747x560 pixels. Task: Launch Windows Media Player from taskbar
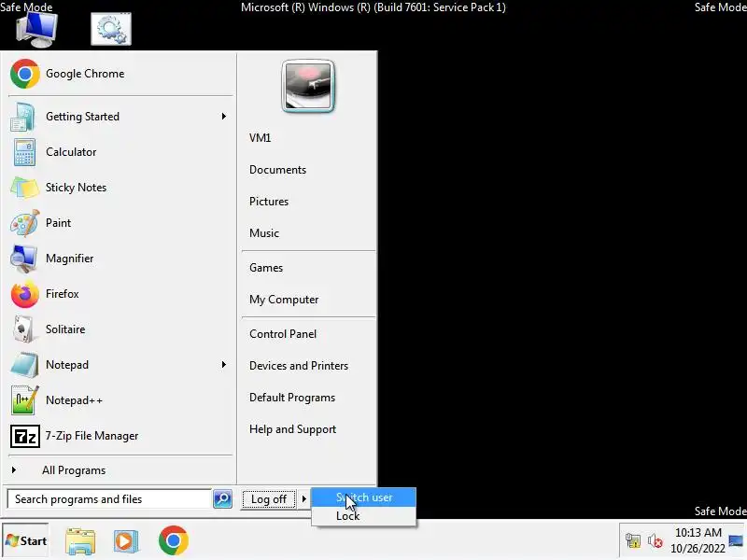point(126,541)
